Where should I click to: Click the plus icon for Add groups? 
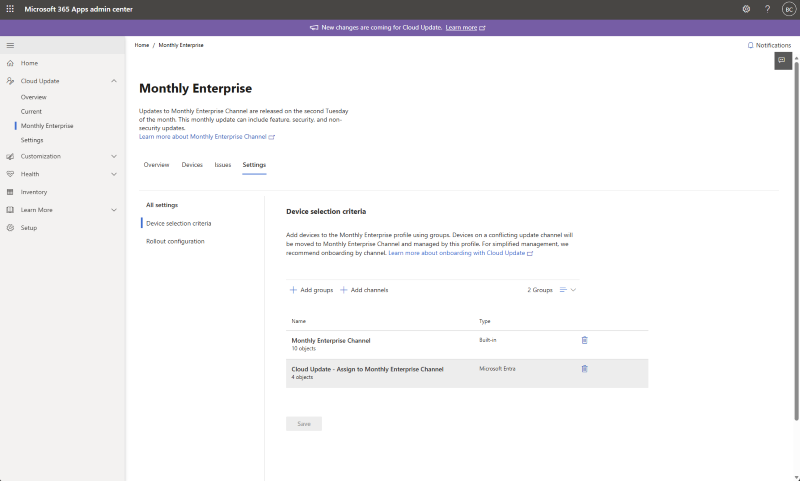tap(293, 290)
